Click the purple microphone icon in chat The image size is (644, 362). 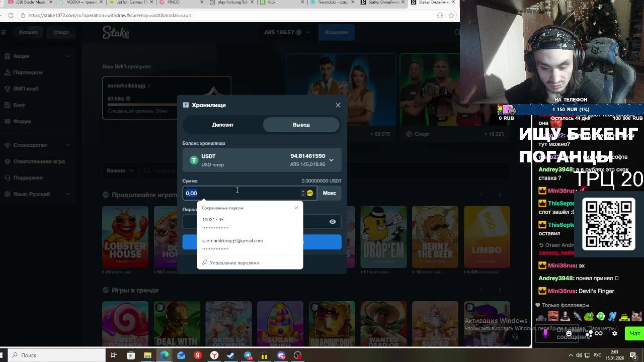546,333
